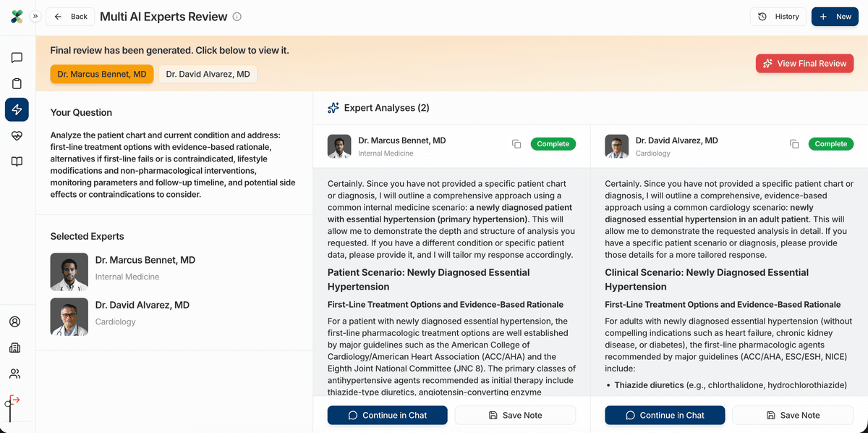
Task: Open the chat icon in sidebar
Action: [x=17, y=58]
